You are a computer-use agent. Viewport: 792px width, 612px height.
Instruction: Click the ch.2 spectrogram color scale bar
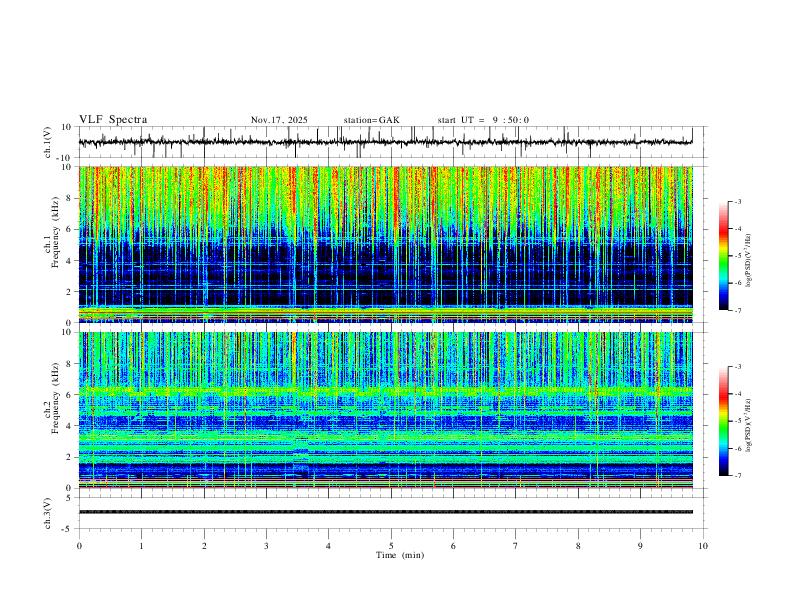tap(723, 421)
